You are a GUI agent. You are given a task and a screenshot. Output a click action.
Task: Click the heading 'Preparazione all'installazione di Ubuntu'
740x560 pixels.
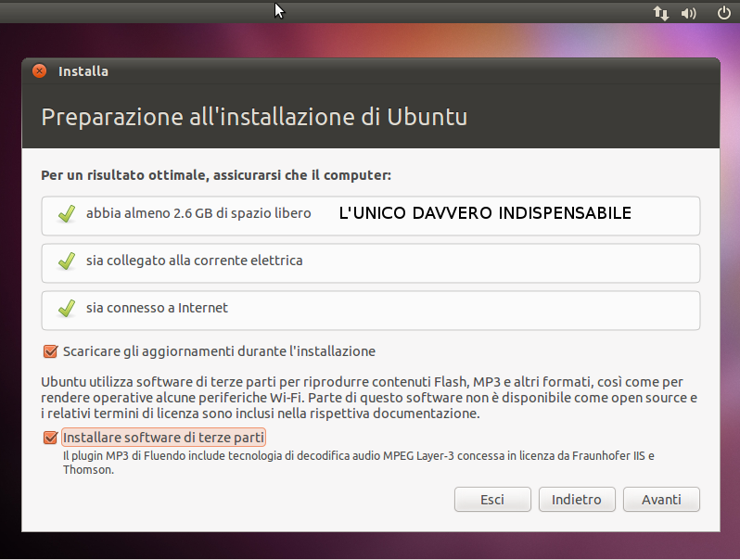[x=254, y=117]
